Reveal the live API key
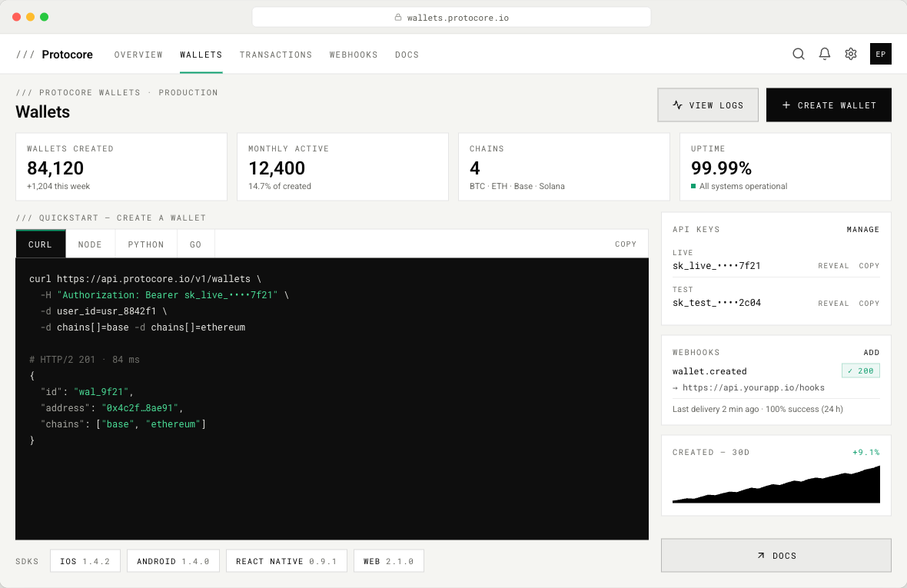 coord(833,266)
